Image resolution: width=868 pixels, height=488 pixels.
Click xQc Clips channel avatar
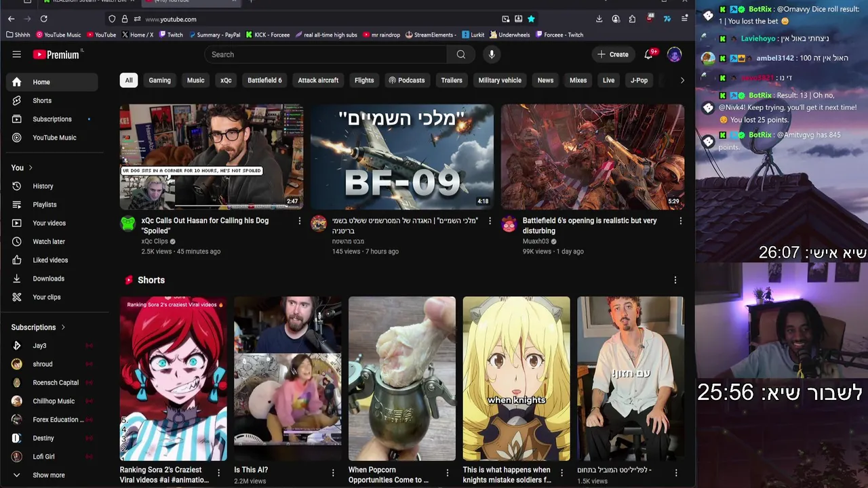pyautogui.click(x=128, y=224)
